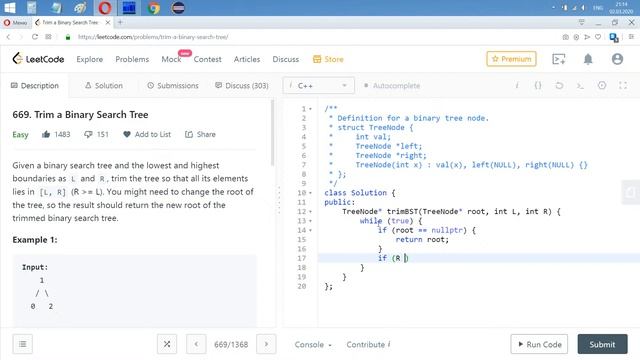
Task: Go back in browser
Action: coord(8,37)
